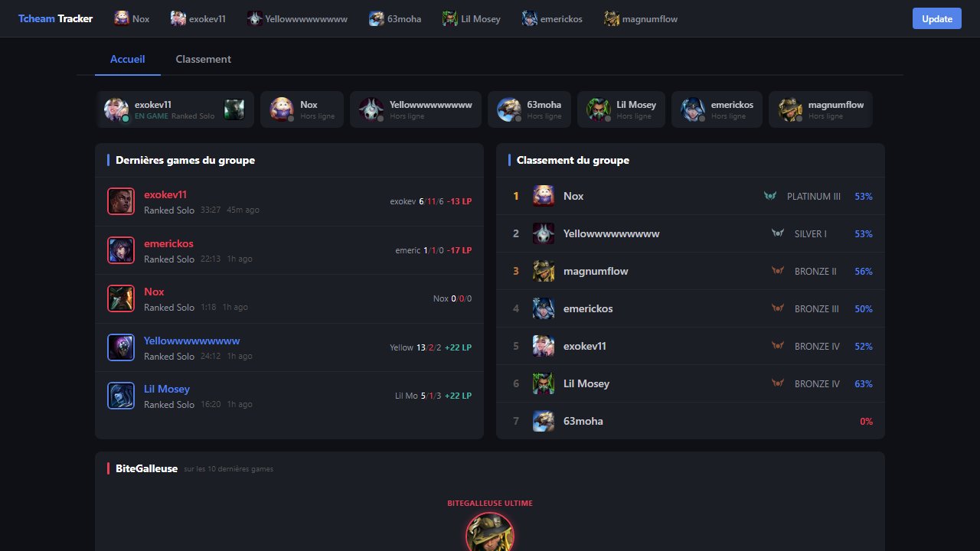Open the Lil Mosey status card, Hors ligne

tap(621, 109)
